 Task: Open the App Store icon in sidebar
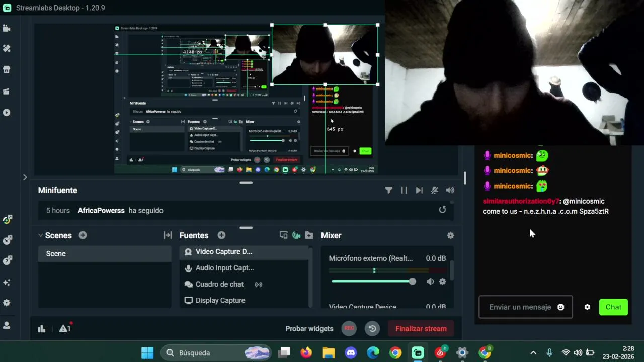click(x=7, y=70)
